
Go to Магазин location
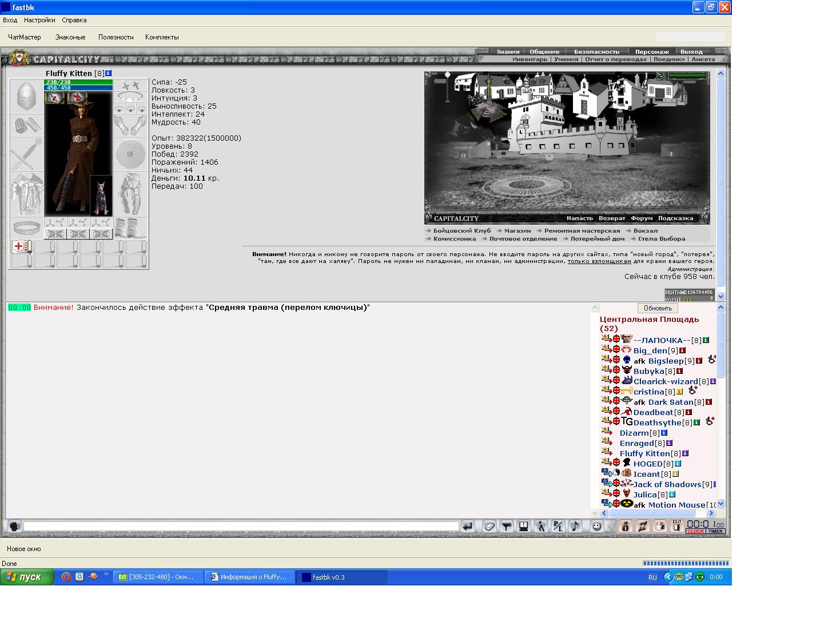pos(517,231)
